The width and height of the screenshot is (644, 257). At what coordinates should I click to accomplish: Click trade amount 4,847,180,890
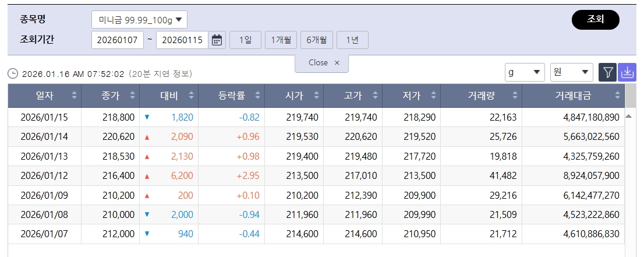point(592,118)
